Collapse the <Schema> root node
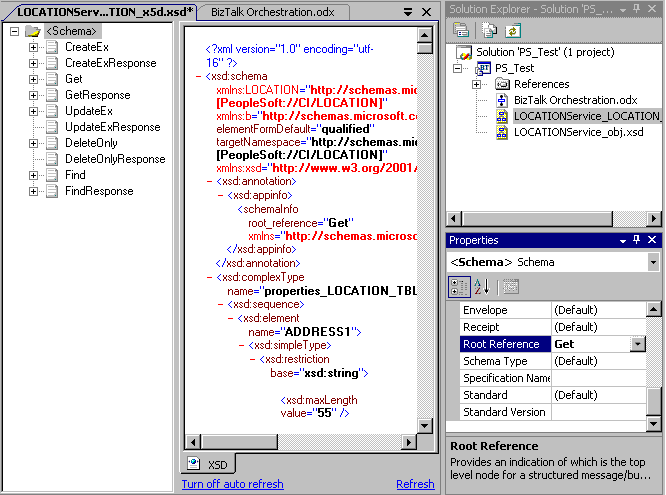Image resolution: width=666 pixels, height=495 pixels. (x=14, y=31)
